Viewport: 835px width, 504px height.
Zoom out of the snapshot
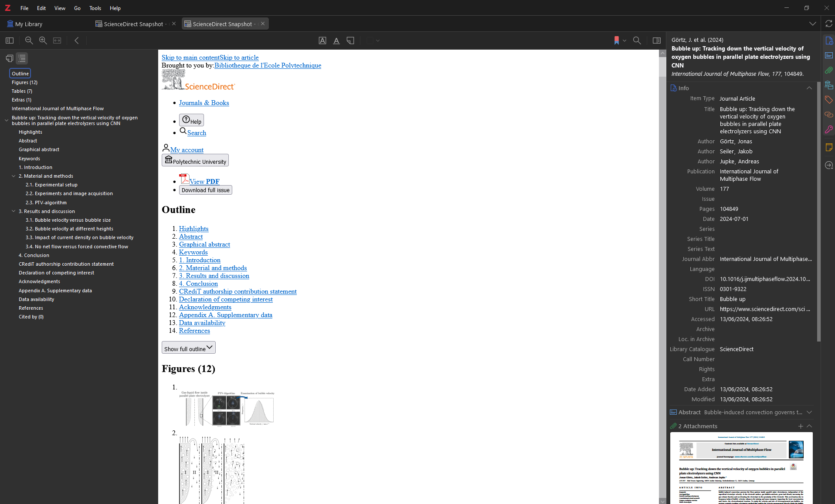tap(29, 41)
